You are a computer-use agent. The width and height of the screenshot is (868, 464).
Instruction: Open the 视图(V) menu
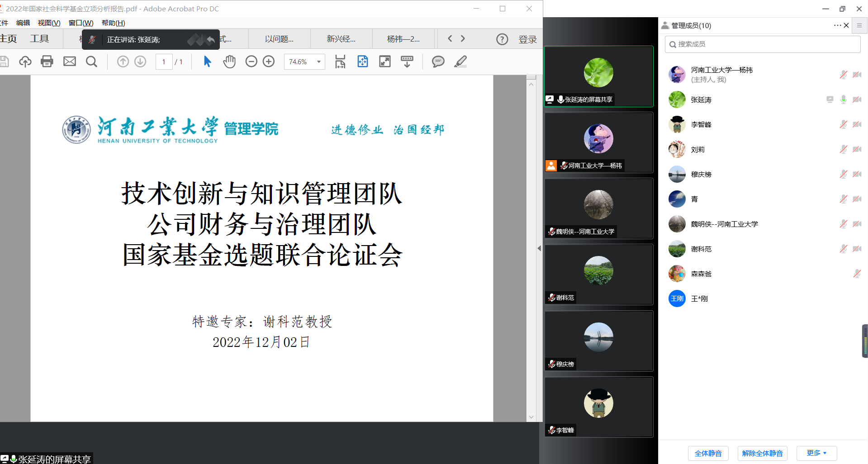click(x=49, y=23)
